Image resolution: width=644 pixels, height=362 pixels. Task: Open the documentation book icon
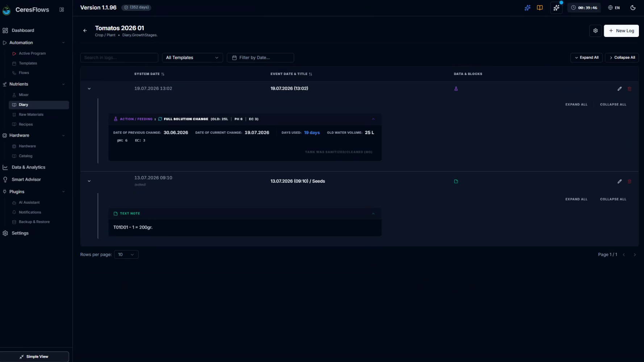pyautogui.click(x=540, y=8)
